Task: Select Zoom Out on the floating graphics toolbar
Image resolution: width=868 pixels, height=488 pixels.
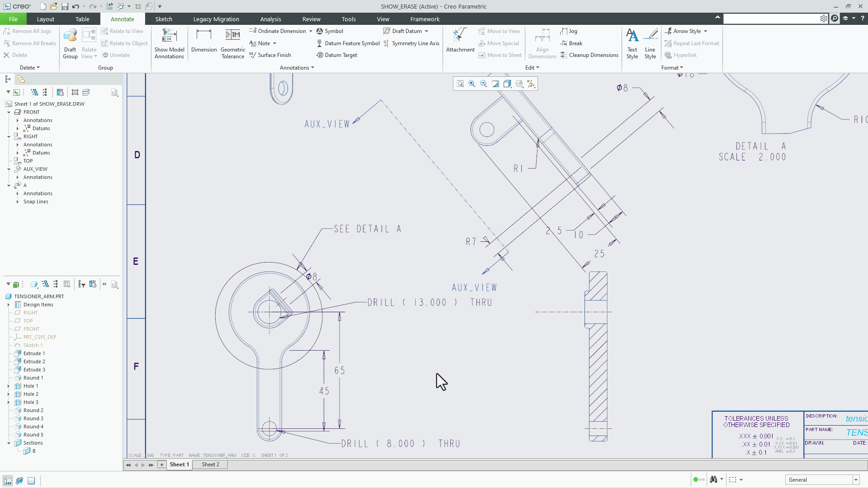Action: pos(484,84)
